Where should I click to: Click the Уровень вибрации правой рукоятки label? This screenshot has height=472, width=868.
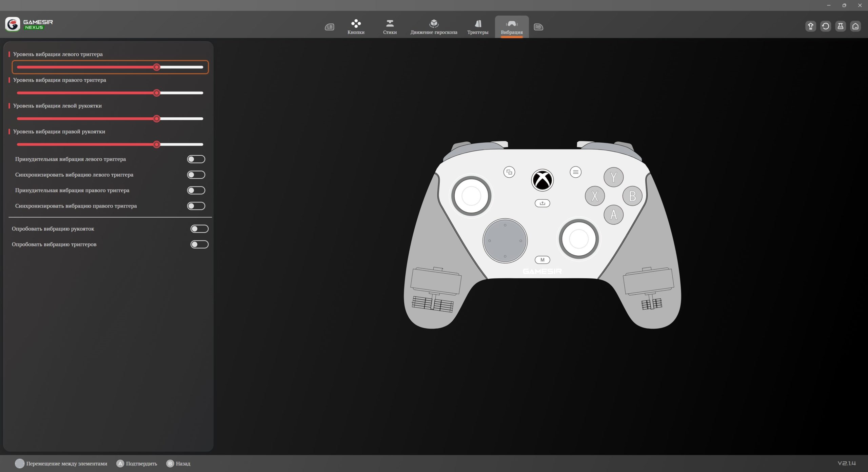(x=59, y=132)
